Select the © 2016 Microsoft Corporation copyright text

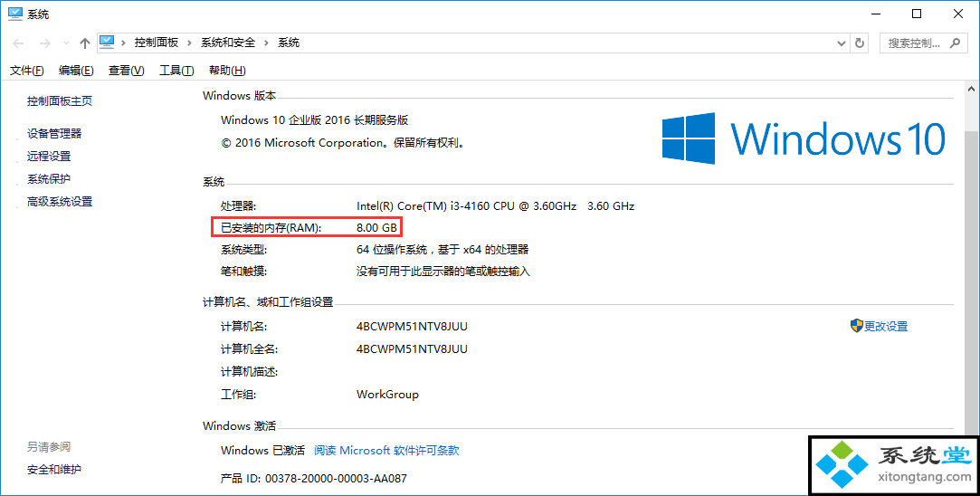pyautogui.click(x=343, y=143)
